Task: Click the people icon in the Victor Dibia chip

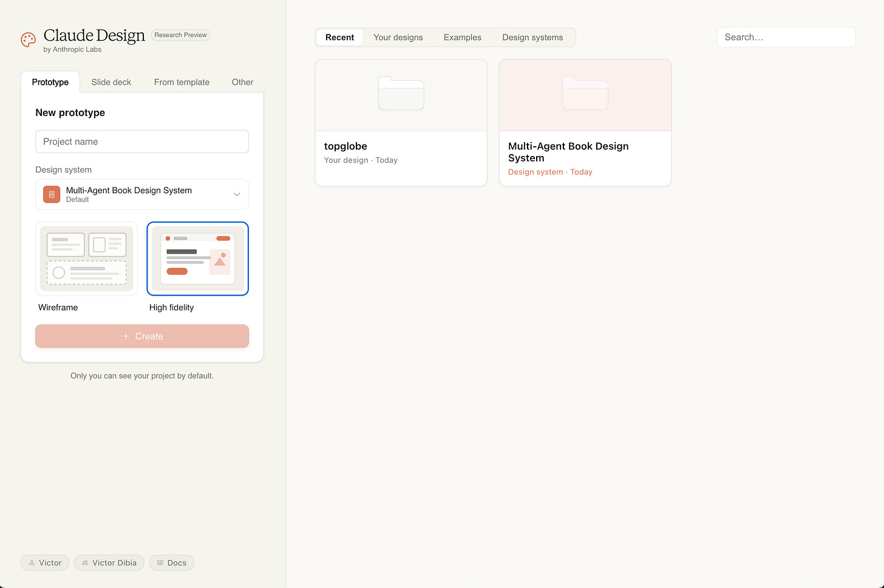Action: (85, 563)
